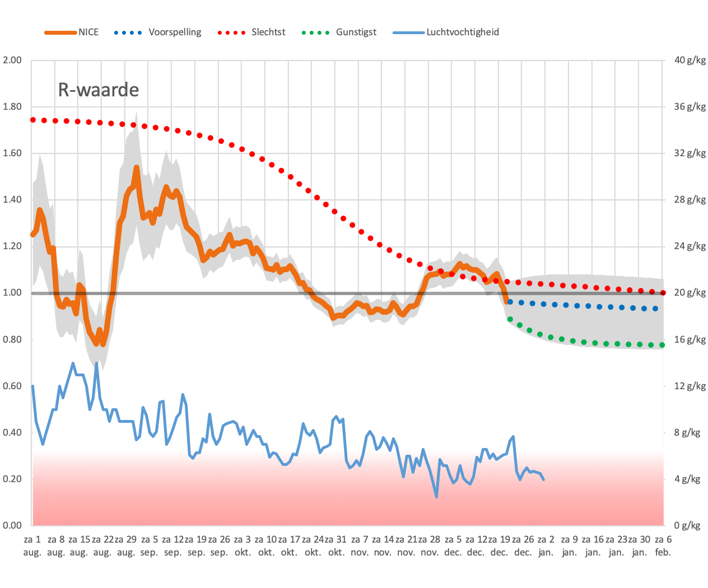Select the Slechtst legend text
708x588 pixels.
[268, 32]
